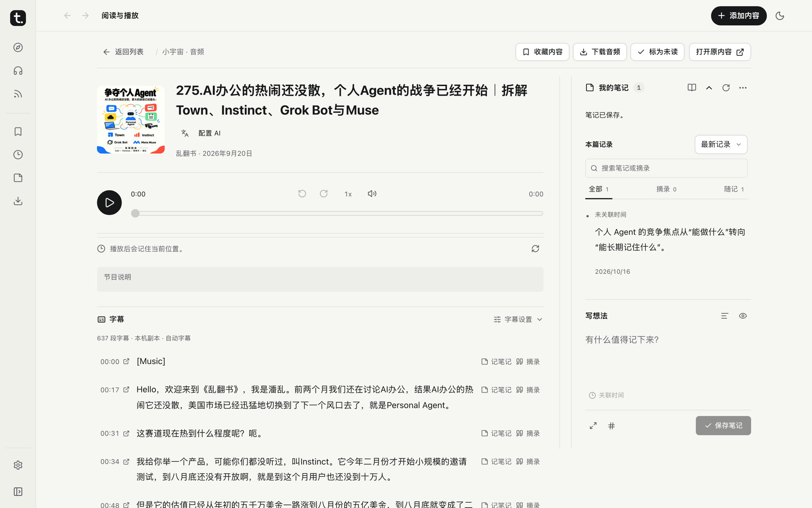Click 摘录 on the 00:17 Hello row
The height and width of the screenshot is (508, 812).
tap(528, 390)
